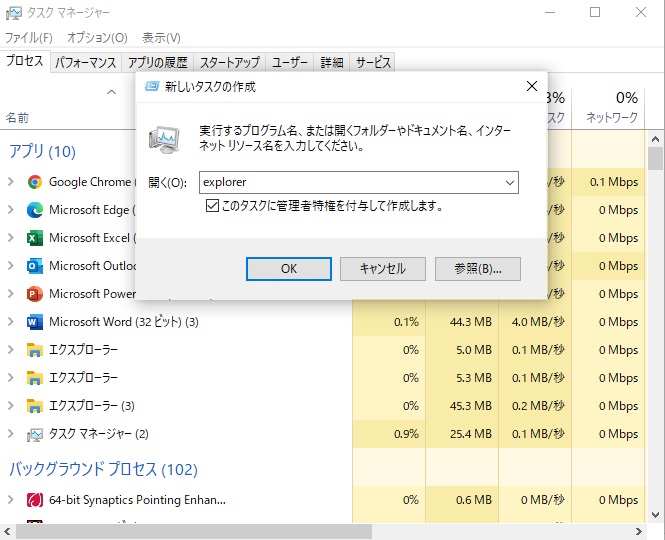Click the scroll down arrow
The image size is (665, 540).
pyautogui.click(x=655, y=515)
